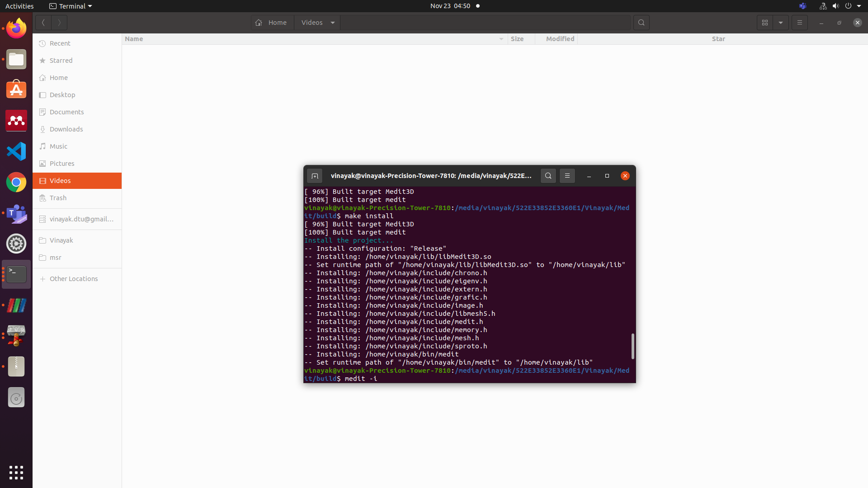Open Downloads in sidebar

point(77,129)
